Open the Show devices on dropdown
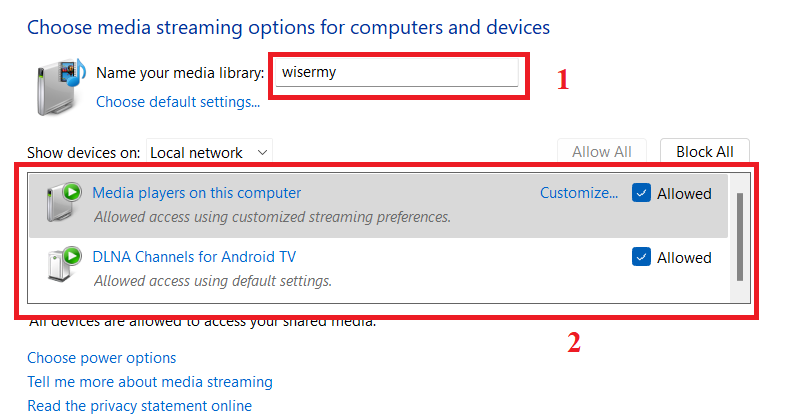Image resolution: width=794 pixels, height=418 pixels. pyautogui.click(x=209, y=152)
